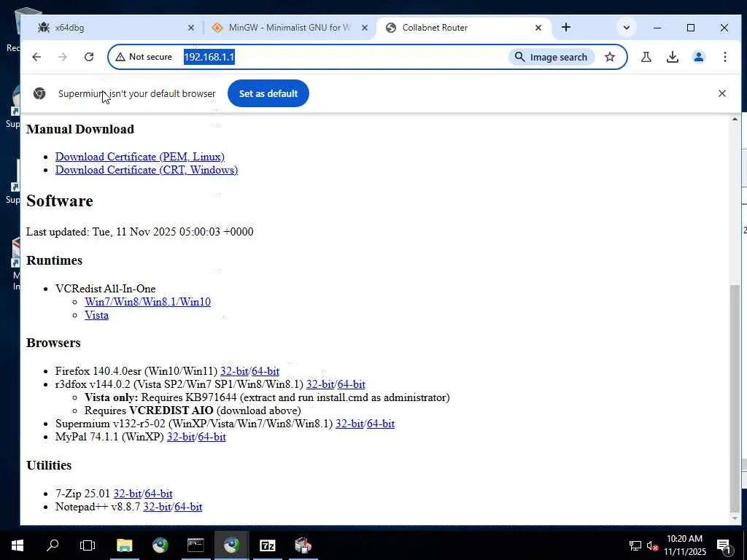Click the Supermium logo in infobar
Viewport: 747px width, 560px height.
[39, 93]
